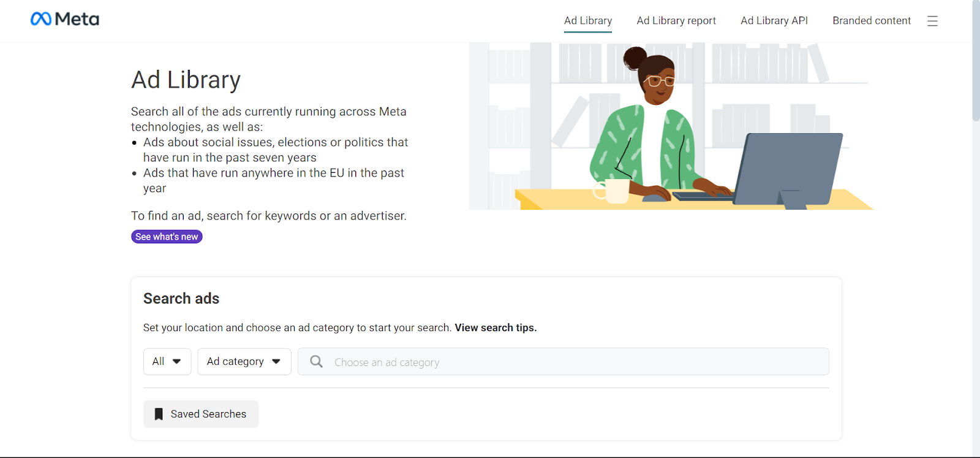980x458 pixels.
Task: Open the hamburger menu icon
Action: tap(932, 21)
